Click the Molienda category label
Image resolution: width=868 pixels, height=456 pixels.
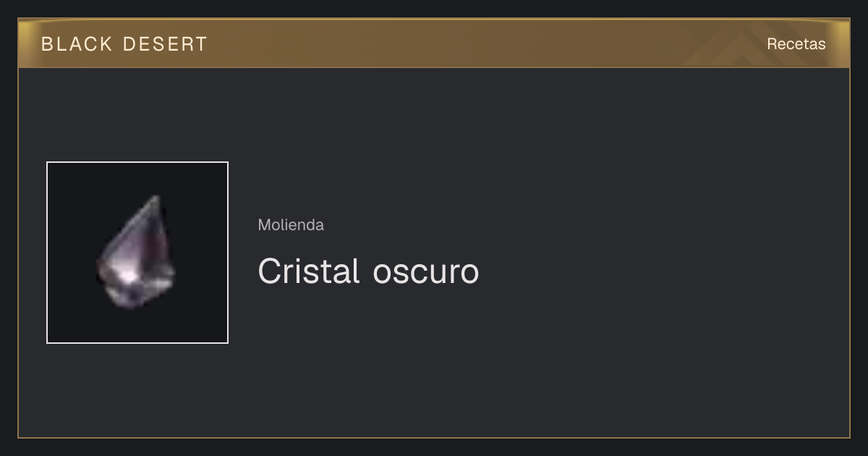291,225
